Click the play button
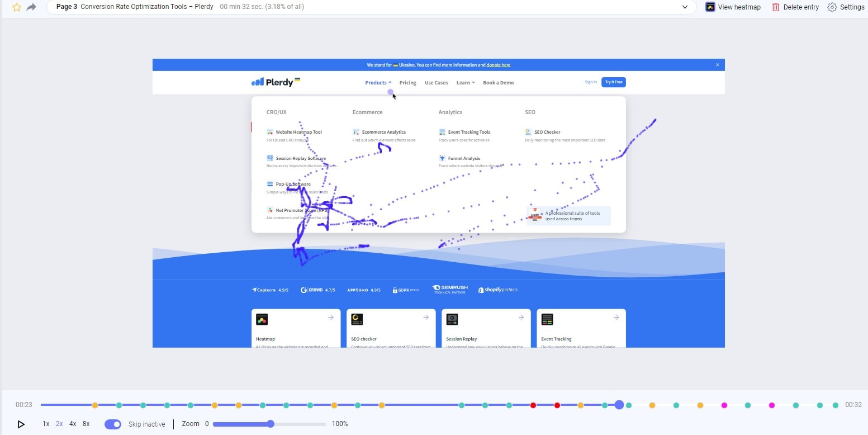868x435 pixels. tap(21, 424)
